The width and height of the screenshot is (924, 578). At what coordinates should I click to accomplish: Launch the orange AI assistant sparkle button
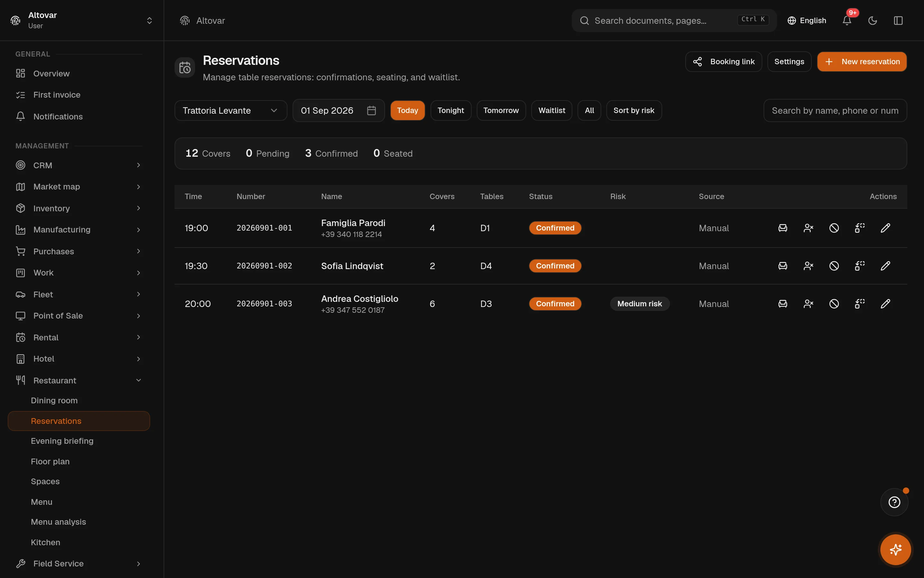coord(895,549)
